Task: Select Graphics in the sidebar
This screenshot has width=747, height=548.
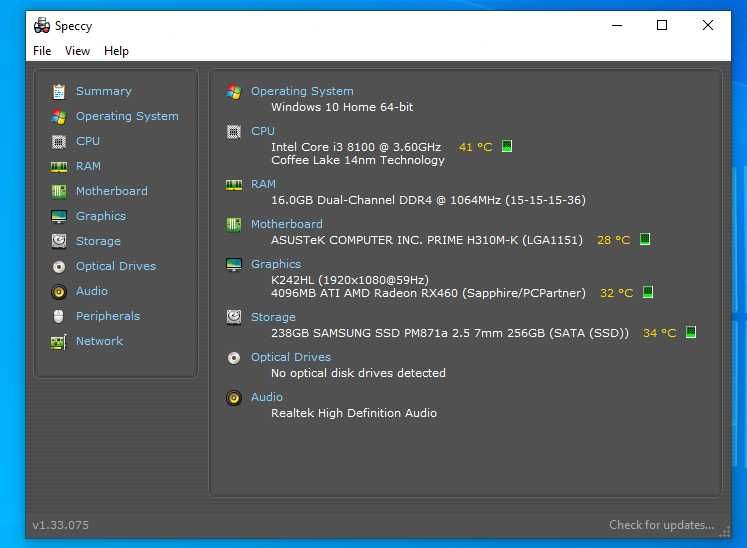Action: pos(101,216)
